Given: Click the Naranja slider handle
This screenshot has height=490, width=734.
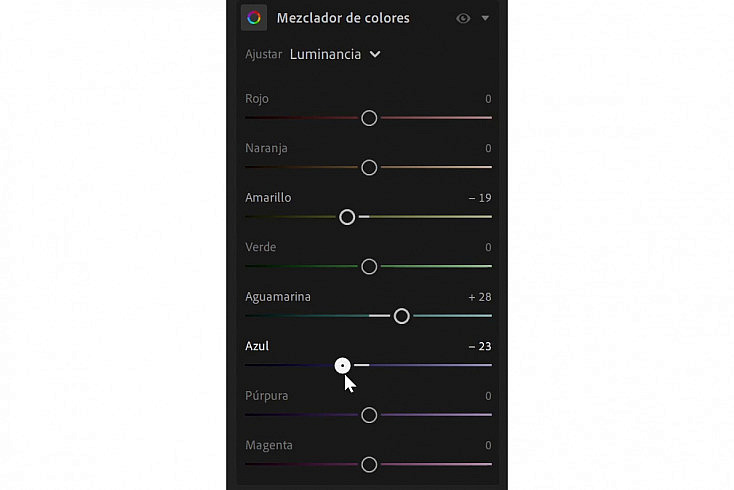Looking at the screenshot, I should (x=369, y=168).
